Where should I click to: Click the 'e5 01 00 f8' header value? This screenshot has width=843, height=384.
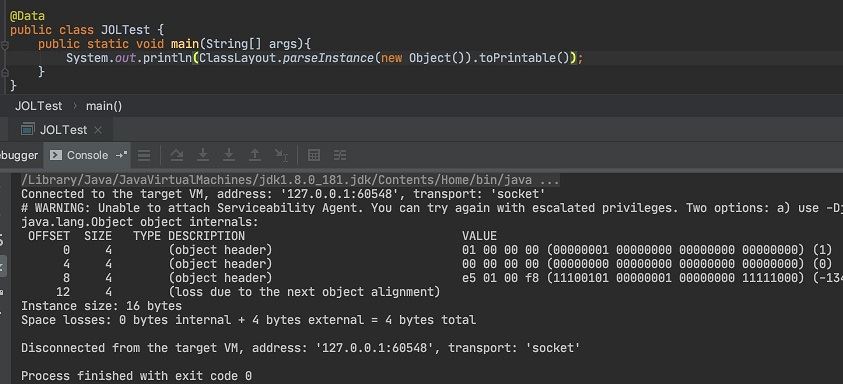click(500, 278)
